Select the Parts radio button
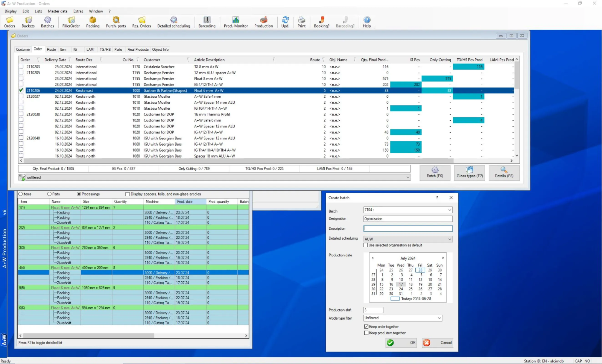The image size is (602, 364). point(49,194)
